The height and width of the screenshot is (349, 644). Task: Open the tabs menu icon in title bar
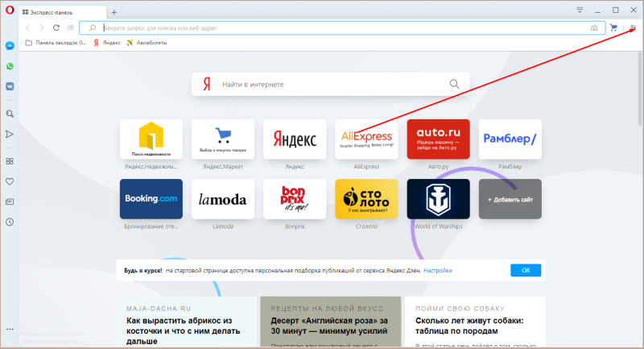[x=580, y=10]
